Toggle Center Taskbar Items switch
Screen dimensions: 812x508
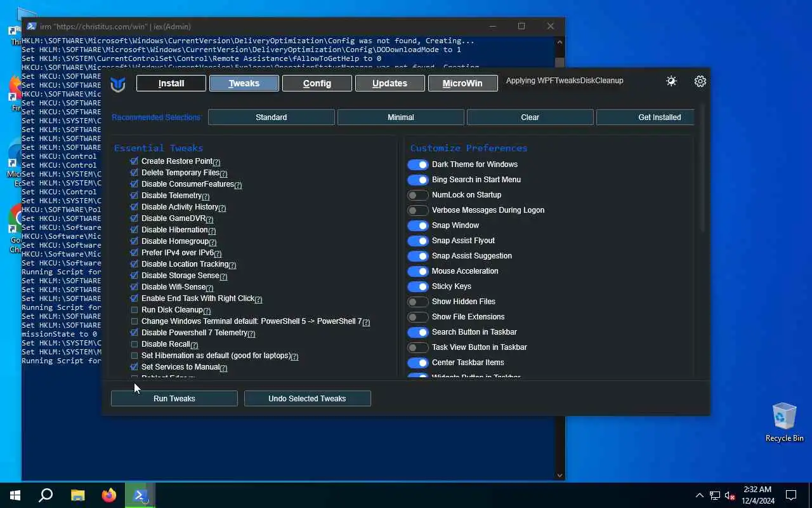418,363
